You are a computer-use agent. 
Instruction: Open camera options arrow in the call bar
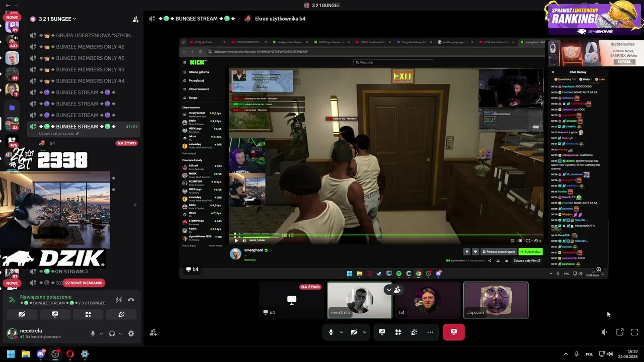tap(364, 332)
